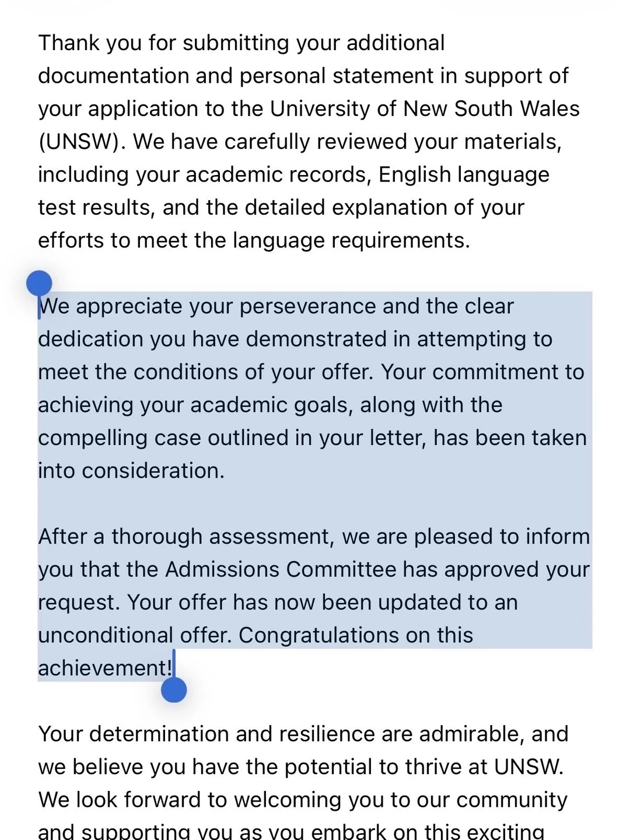Viewport: 630px width, 840px height.
Task: Tap the blank line between the highlighted paragraphs
Action: pos(315,503)
